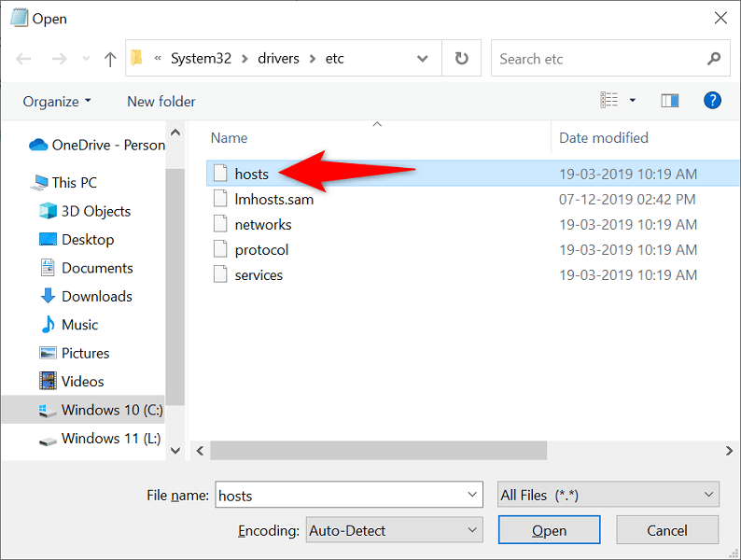Click the Forward navigation arrow

[x=59, y=59]
